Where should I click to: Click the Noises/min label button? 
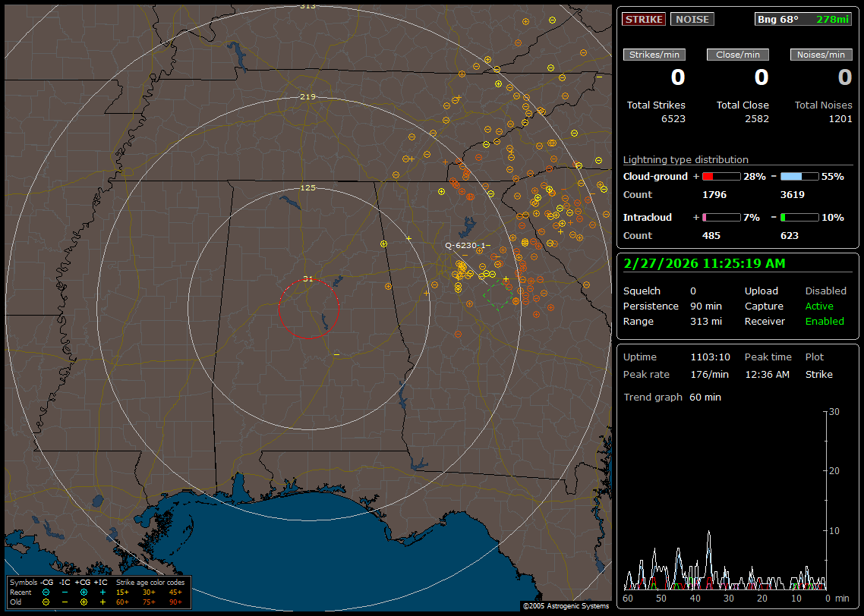click(x=821, y=55)
